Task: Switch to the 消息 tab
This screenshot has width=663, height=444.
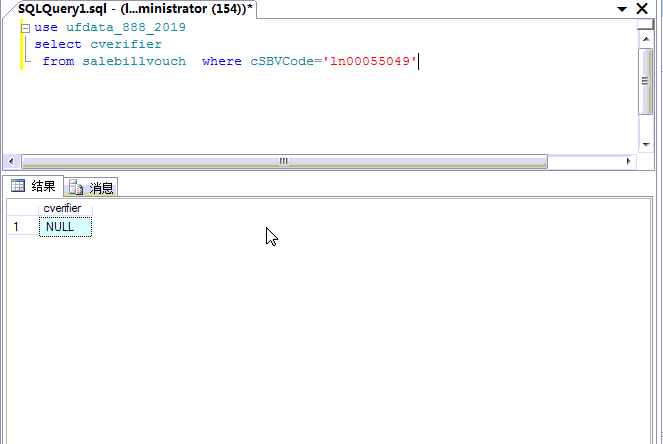Action: click(91, 187)
